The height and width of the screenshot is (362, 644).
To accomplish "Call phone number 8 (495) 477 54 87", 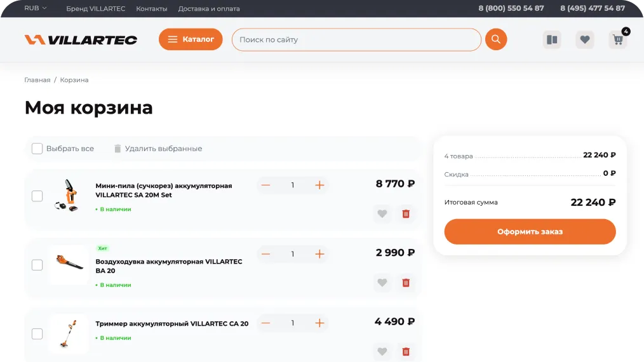I will point(593,8).
